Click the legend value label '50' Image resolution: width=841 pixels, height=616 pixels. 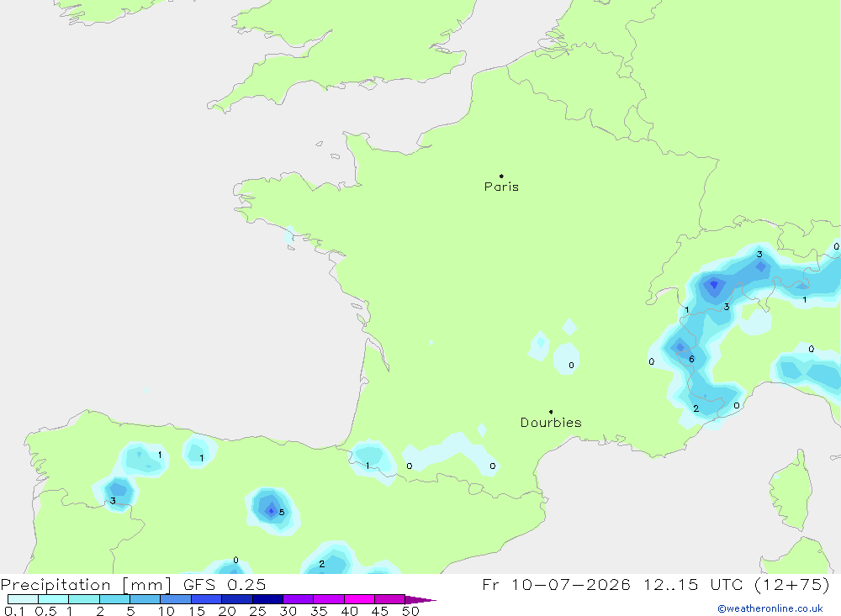pos(411,611)
